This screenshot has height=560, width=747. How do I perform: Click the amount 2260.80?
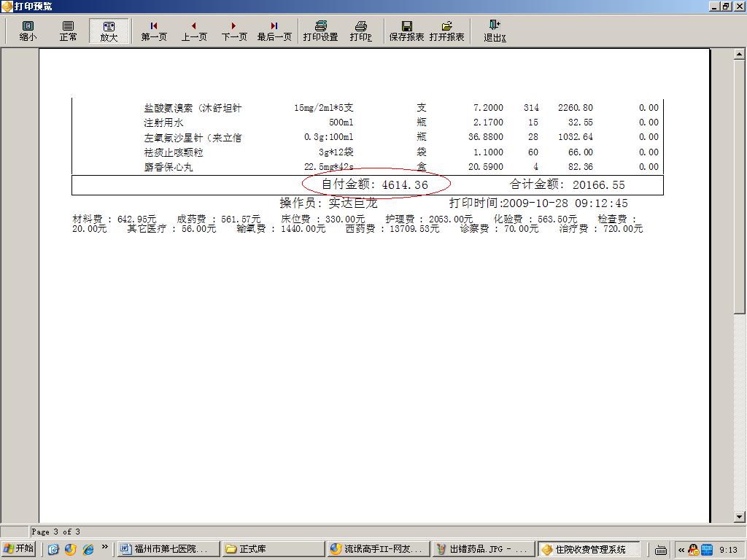pos(576,108)
